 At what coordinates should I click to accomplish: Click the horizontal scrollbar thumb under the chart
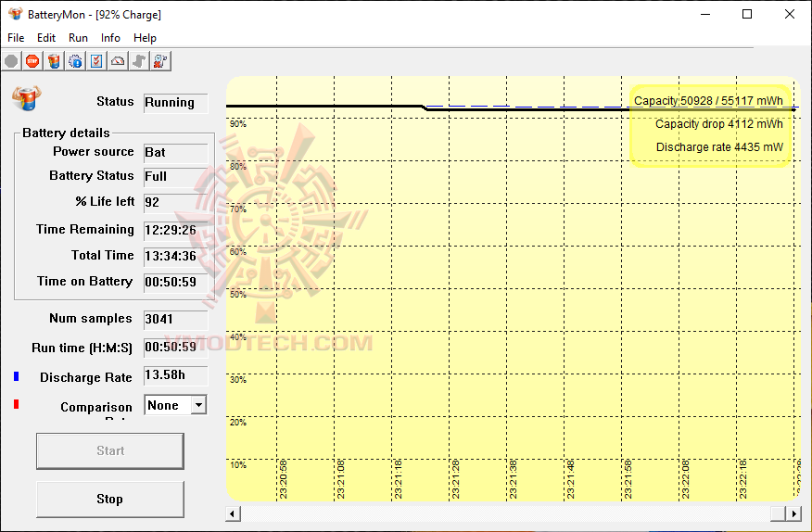click(779, 513)
